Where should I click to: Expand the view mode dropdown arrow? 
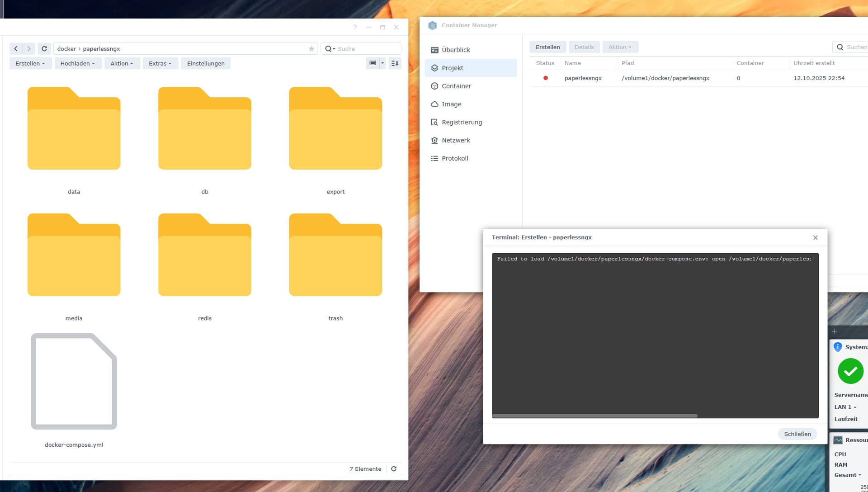pos(382,63)
